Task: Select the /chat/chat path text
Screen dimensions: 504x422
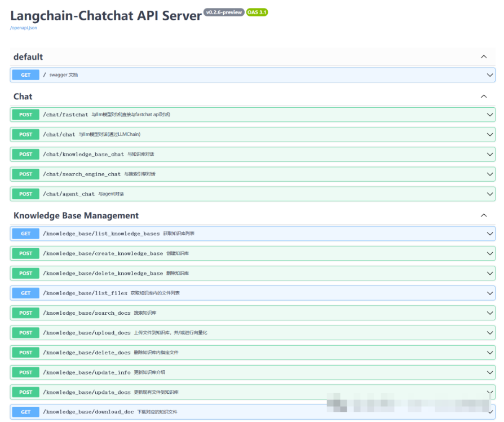Action: click(x=59, y=134)
